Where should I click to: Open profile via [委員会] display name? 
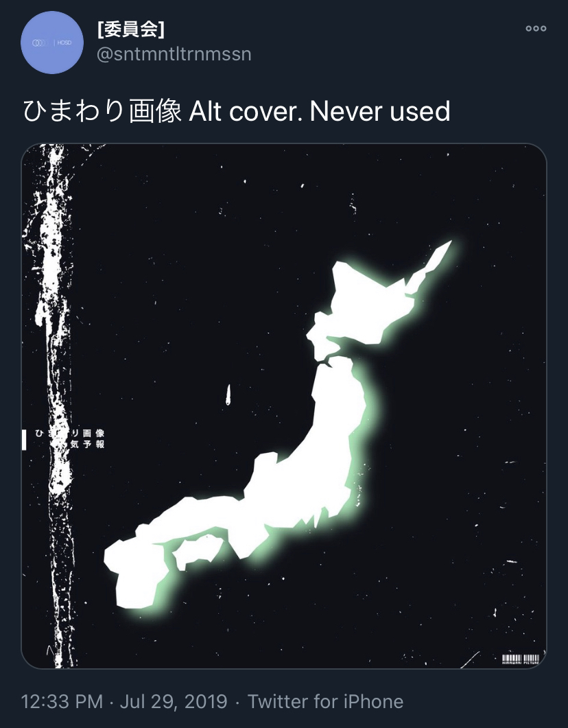pos(131,30)
